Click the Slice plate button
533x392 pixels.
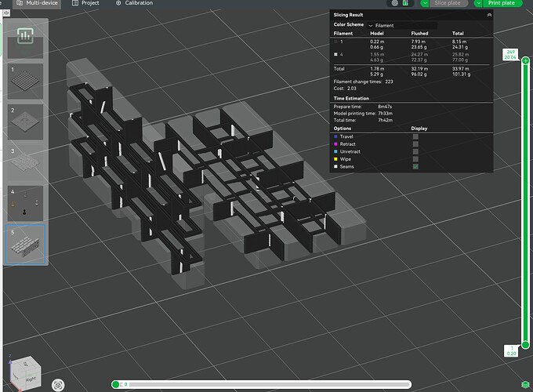[448, 3]
